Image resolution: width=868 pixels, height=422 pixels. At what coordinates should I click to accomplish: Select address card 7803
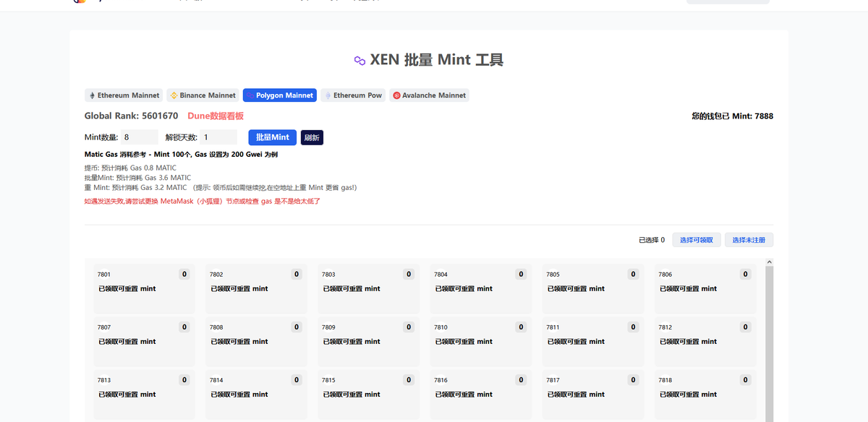point(368,288)
